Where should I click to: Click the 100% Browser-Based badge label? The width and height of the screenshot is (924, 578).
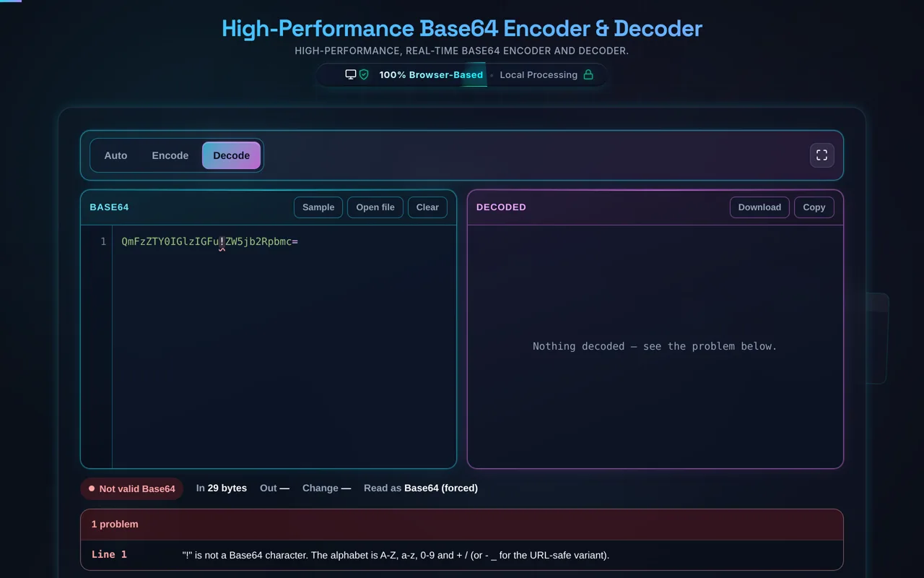pos(431,74)
